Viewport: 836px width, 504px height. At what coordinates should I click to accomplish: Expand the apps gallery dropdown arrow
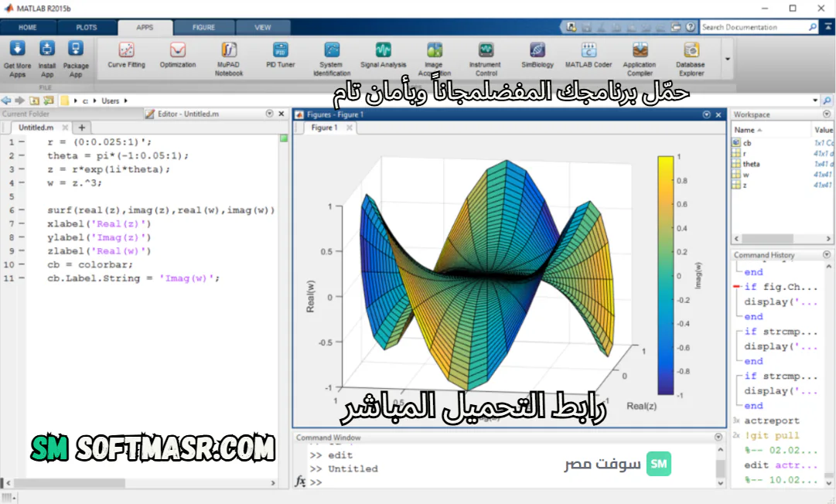pos(727,60)
